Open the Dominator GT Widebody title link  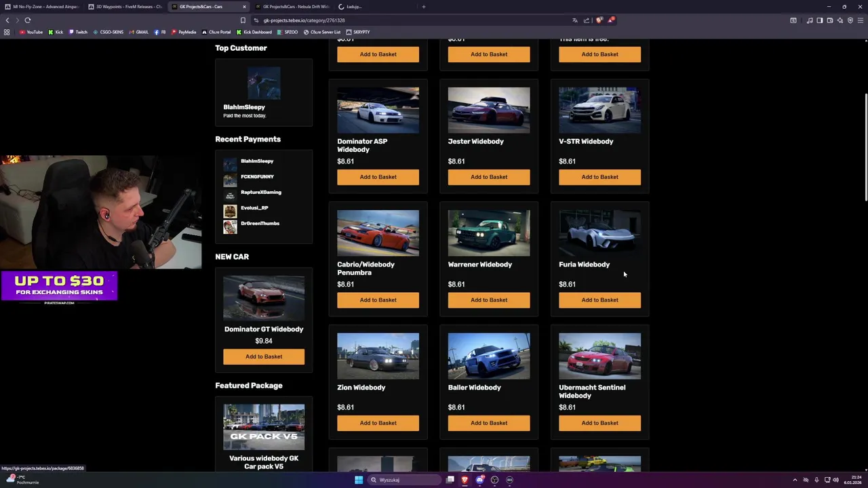coord(264,329)
